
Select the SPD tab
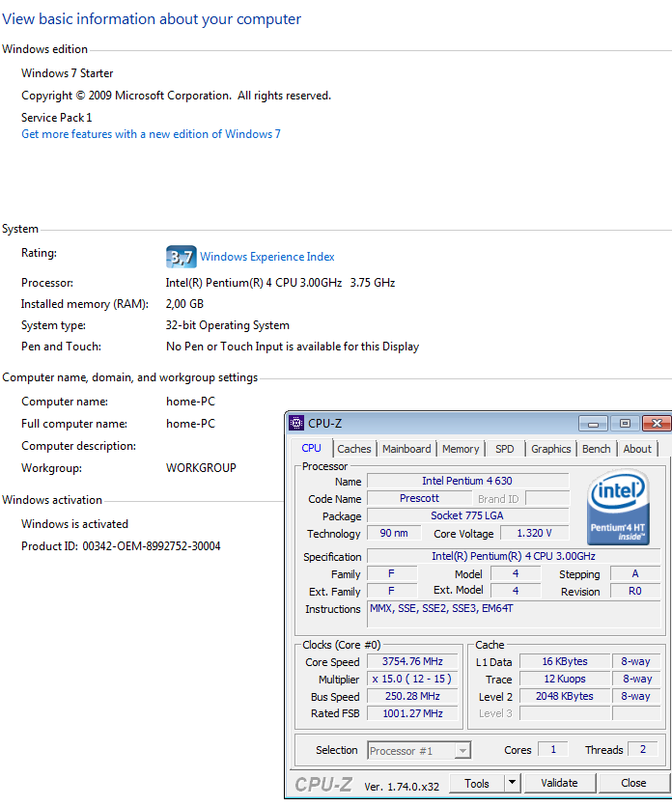504,449
